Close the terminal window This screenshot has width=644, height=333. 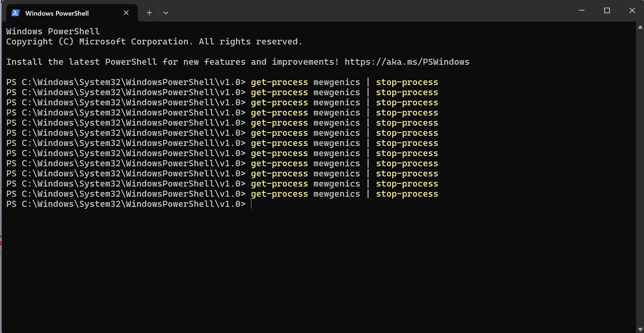click(x=632, y=10)
